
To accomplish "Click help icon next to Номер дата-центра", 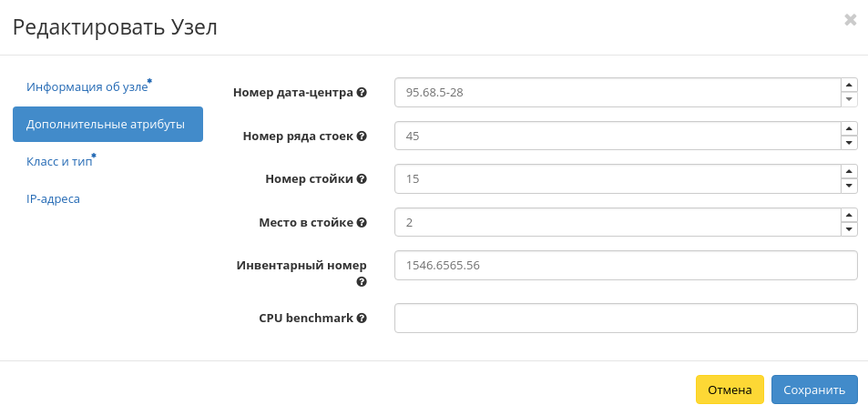I will 362,93.
